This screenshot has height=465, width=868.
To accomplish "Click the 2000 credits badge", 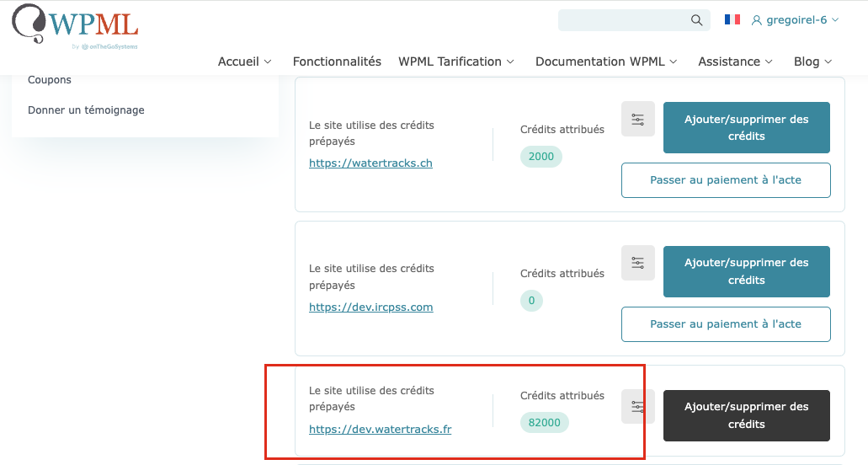I will tap(541, 157).
